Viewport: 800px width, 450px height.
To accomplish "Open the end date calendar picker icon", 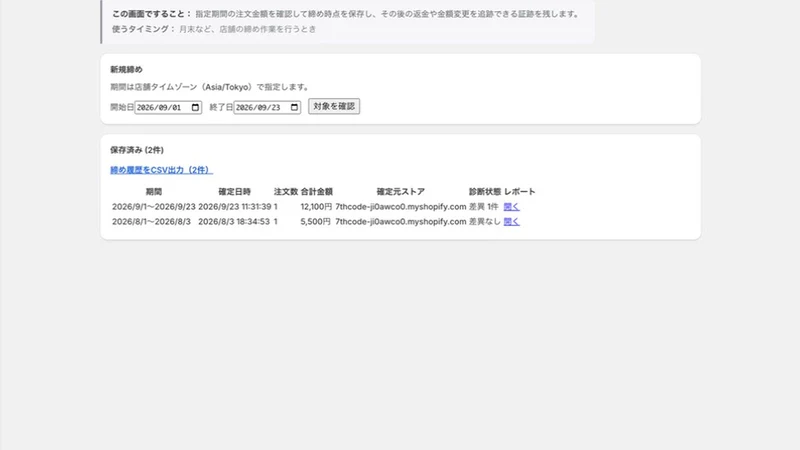I will tap(294, 107).
